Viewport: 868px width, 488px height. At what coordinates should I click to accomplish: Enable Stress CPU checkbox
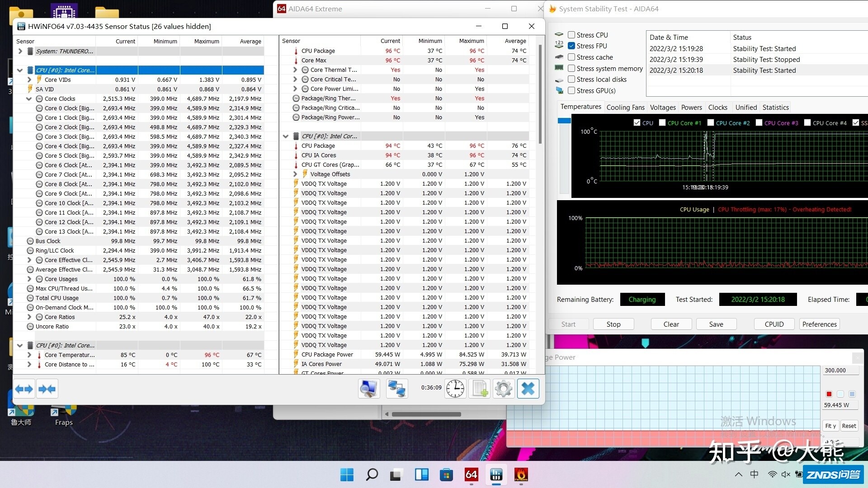[571, 35]
